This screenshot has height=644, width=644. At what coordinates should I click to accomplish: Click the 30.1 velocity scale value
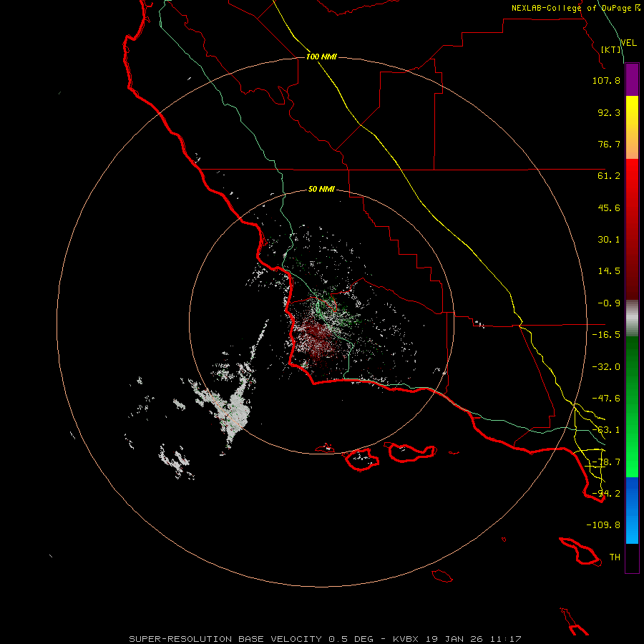point(609,240)
